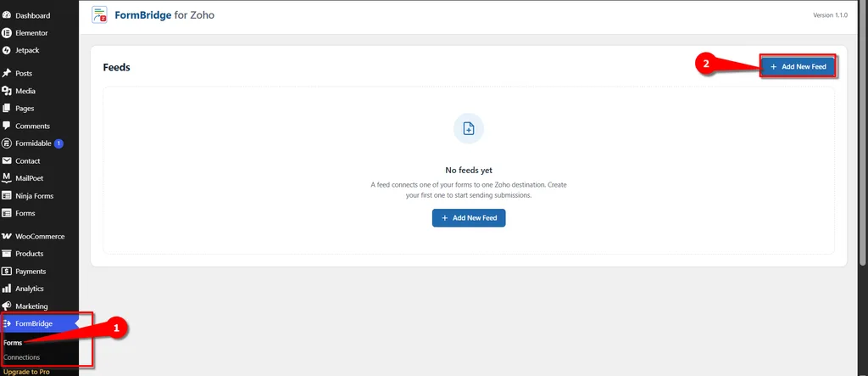The height and width of the screenshot is (376, 868).
Task: Click the Comments speech bubble icon
Action: 7,126
